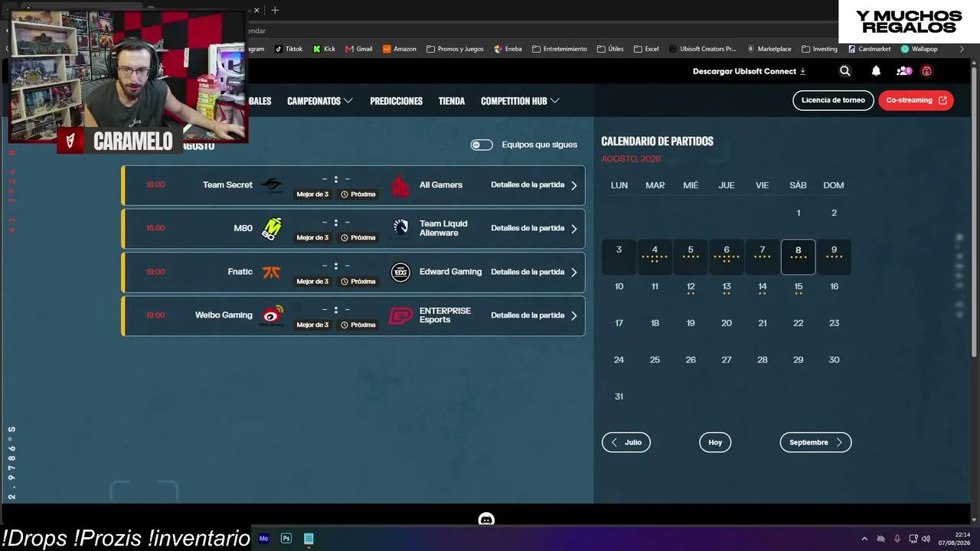Click the Fnatic logo
Viewport: 980px width, 551px height.
(x=271, y=272)
